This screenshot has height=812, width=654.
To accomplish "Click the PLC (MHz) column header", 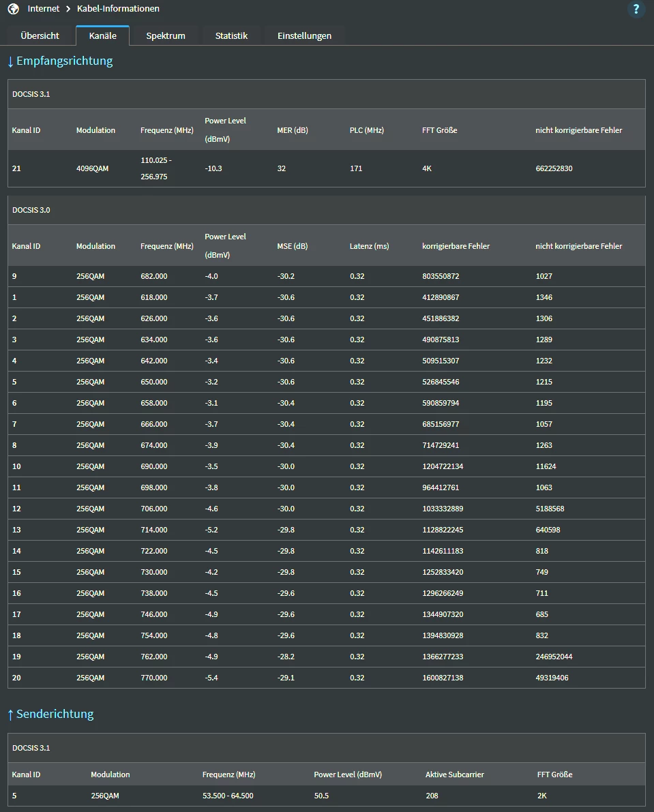I will pos(366,130).
